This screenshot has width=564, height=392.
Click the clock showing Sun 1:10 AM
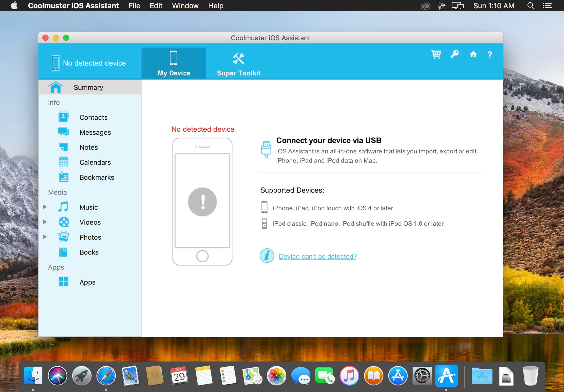tap(494, 6)
